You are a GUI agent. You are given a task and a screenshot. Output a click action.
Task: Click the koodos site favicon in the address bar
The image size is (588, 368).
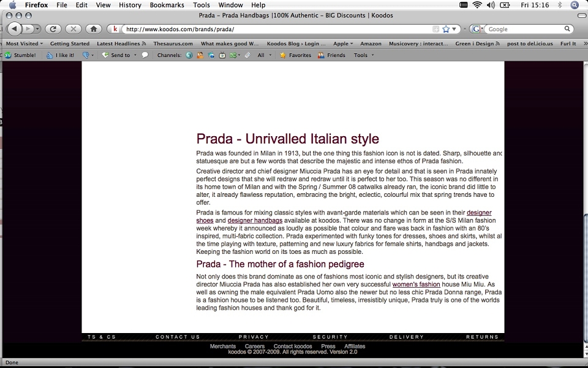pos(116,29)
